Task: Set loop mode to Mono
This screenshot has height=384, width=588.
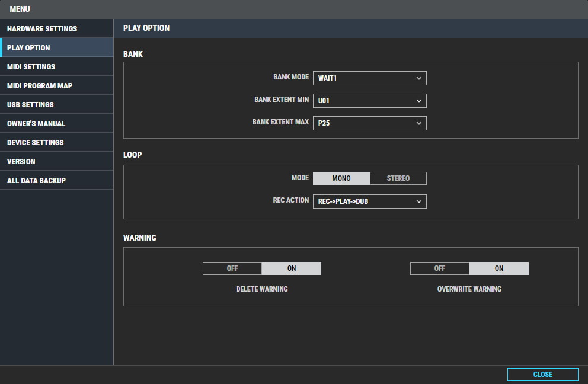Action: [341, 178]
